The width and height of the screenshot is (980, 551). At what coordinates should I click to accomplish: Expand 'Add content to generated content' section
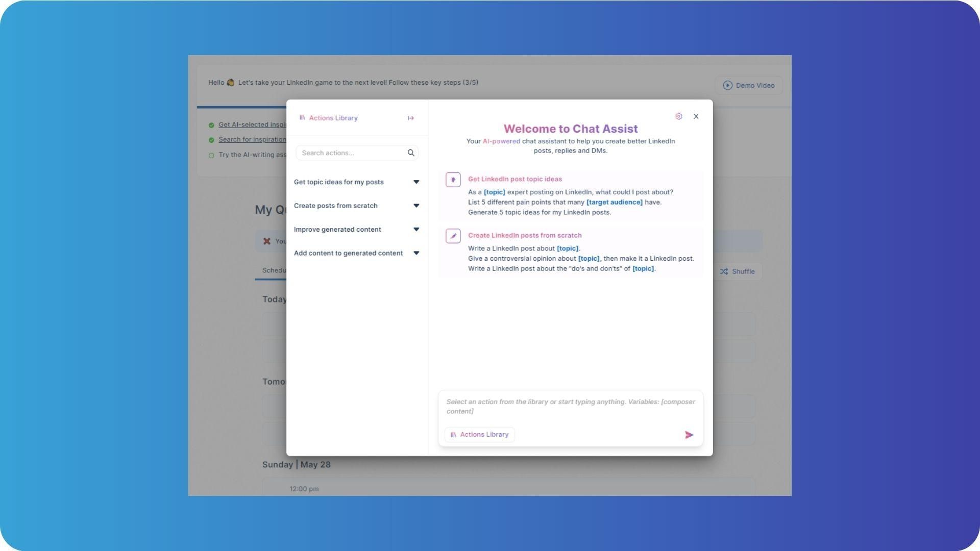click(x=356, y=253)
